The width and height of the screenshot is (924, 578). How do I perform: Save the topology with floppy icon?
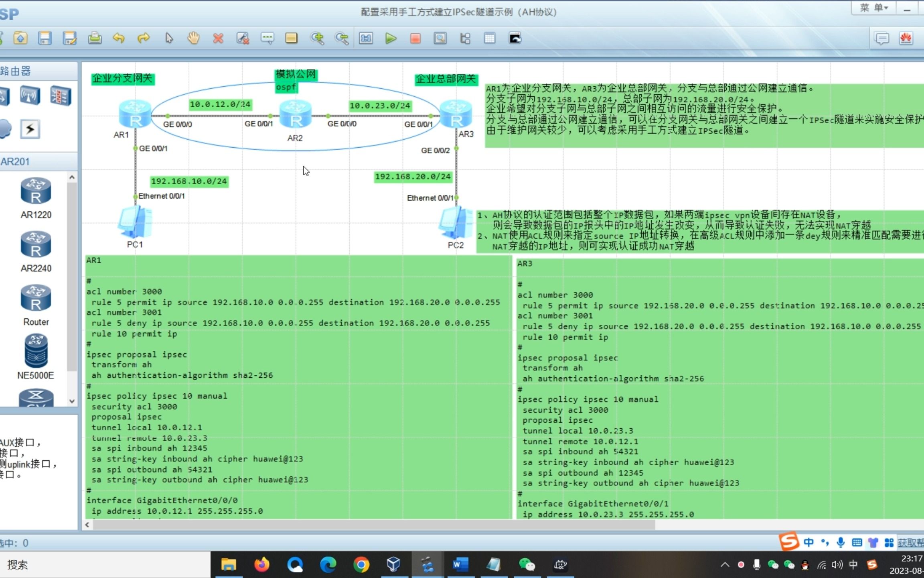[x=45, y=39]
